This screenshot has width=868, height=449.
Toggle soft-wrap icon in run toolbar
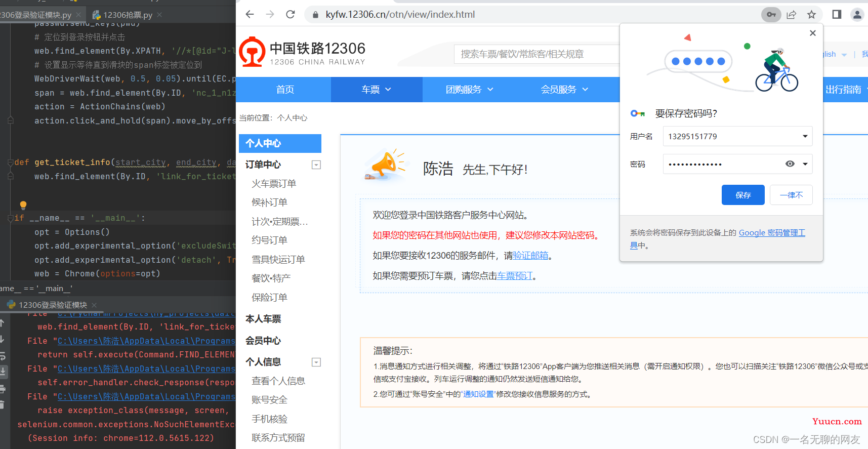pyautogui.click(x=2, y=355)
